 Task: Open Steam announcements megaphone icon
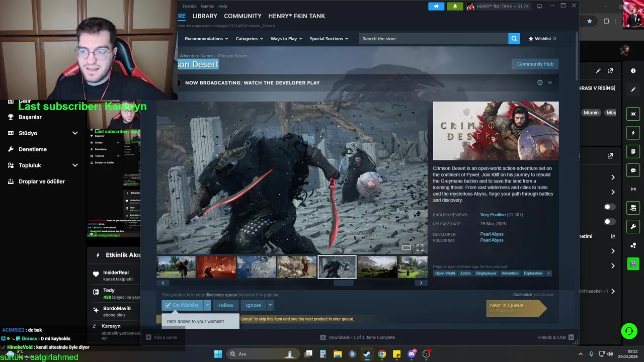pos(436,6)
